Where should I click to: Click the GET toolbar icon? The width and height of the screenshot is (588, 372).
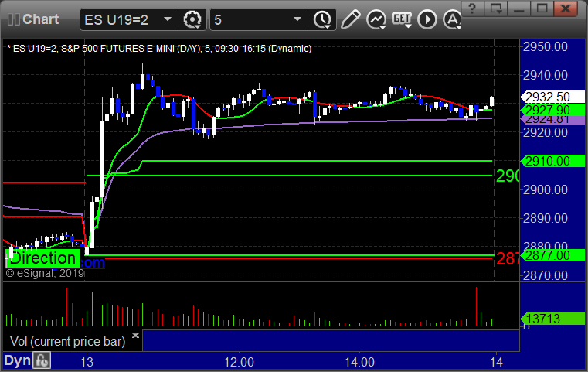click(402, 19)
